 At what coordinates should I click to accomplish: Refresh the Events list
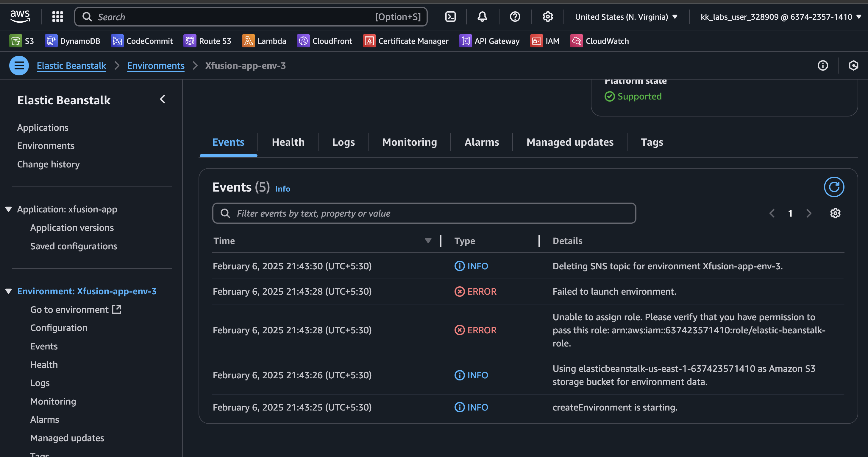click(x=834, y=187)
